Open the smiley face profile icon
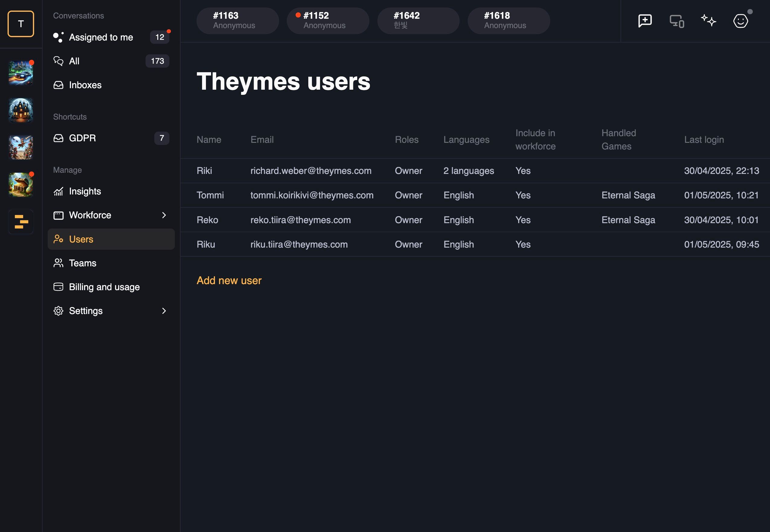 (x=740, y=21)
